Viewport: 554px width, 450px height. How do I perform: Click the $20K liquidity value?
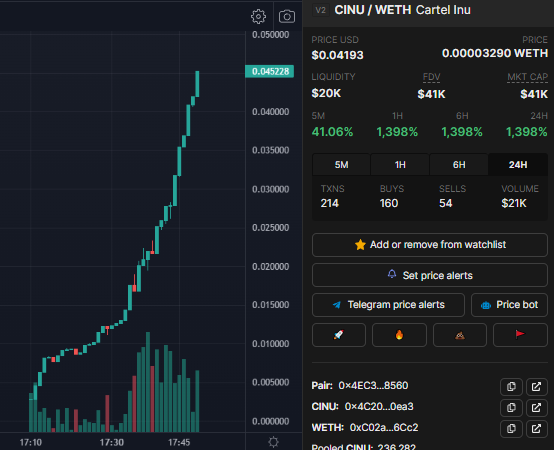326,93
